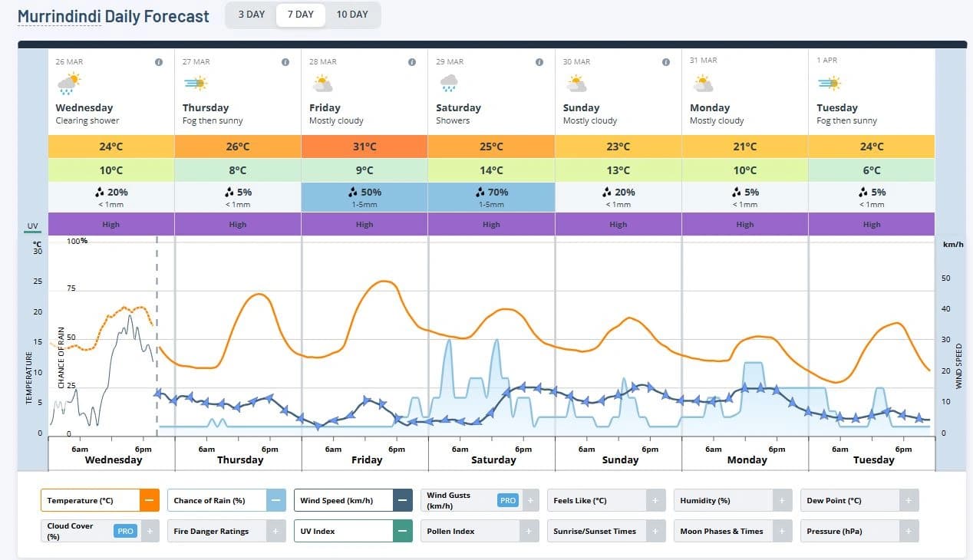The width and height of the screenshot is (973, 560).
Task: Click Saturday's High UV bar
Action: click(x=491, y=224)
